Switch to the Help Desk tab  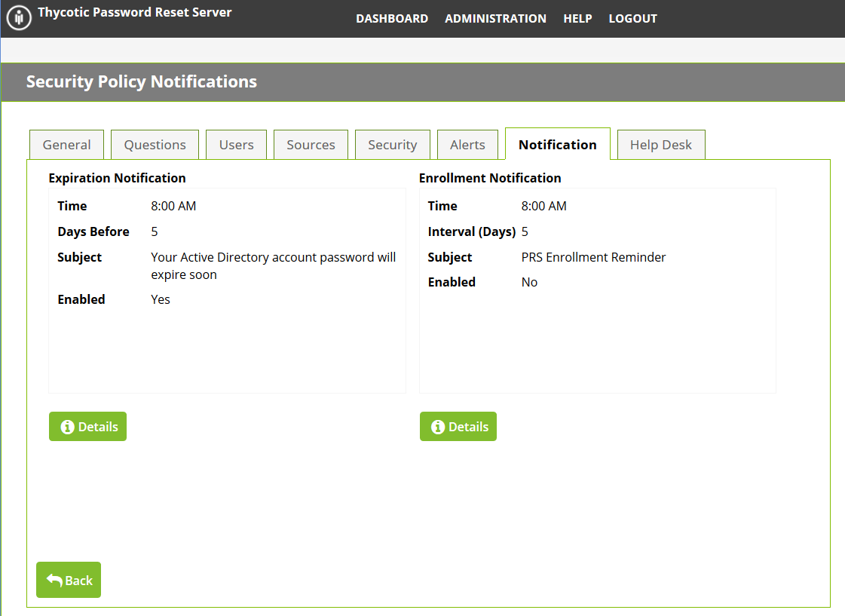660,145
